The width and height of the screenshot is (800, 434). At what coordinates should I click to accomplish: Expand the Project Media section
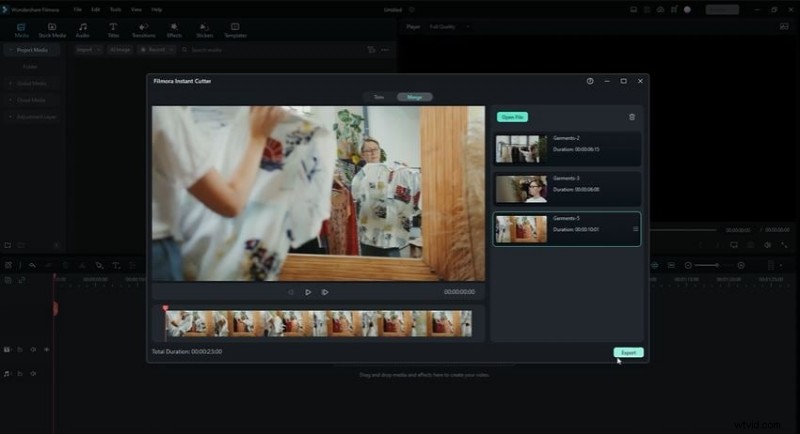(31, 50)
